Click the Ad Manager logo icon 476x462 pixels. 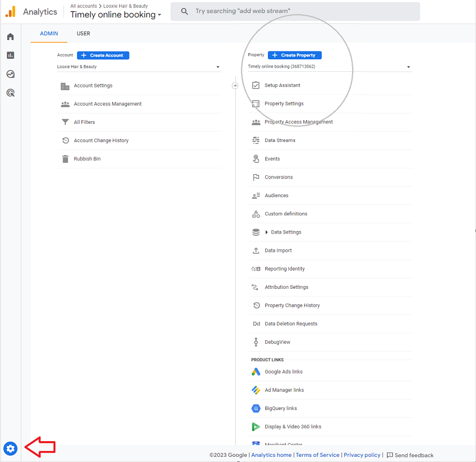tap(256, 390)
